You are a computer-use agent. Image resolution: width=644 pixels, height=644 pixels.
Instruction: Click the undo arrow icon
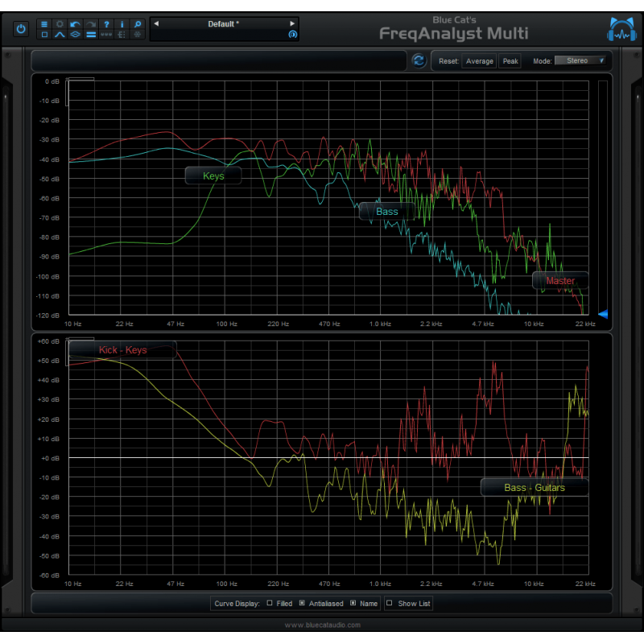(x=74, y=23)
